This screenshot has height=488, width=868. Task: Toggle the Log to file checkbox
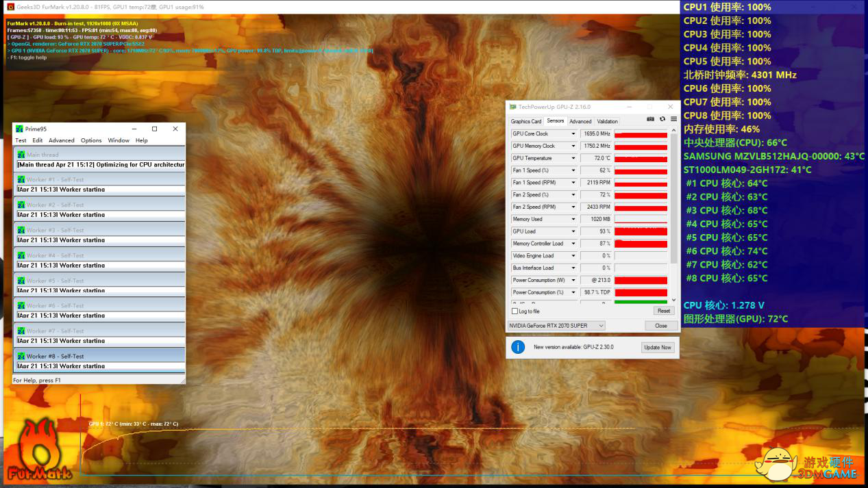tap(515, 311)
